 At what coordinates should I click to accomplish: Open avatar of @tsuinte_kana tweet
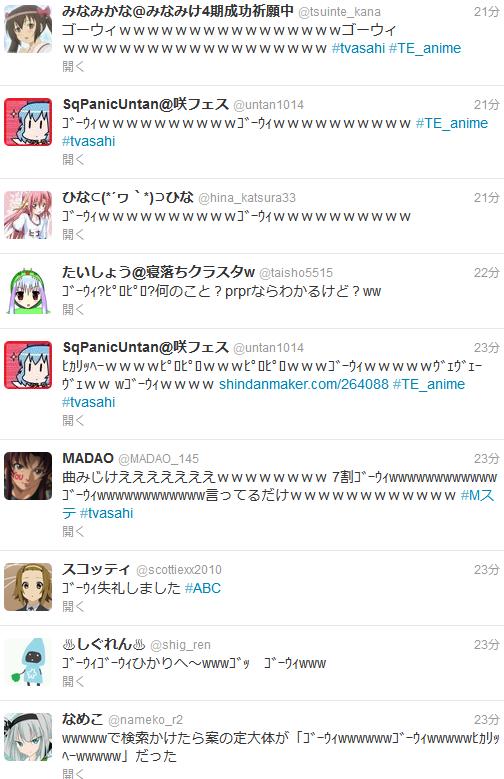pos(28,29)
